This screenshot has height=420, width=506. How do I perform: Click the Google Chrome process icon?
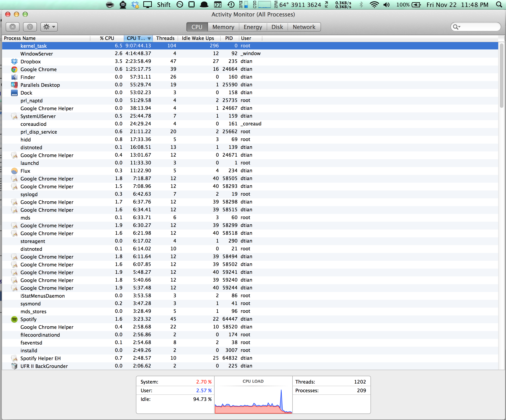(15, 70)
